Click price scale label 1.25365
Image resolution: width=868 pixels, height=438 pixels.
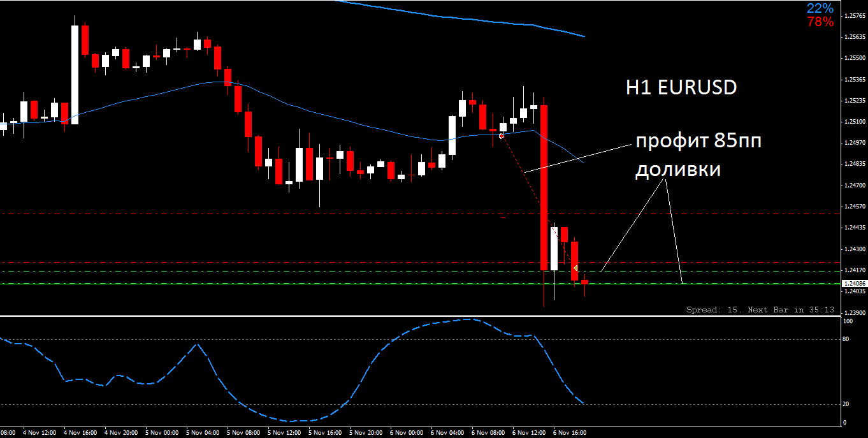point(854,79)
